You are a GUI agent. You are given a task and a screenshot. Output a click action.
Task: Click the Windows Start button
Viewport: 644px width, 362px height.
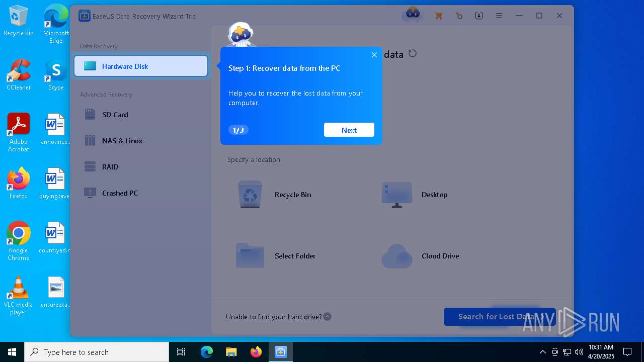tap(12, 352)
